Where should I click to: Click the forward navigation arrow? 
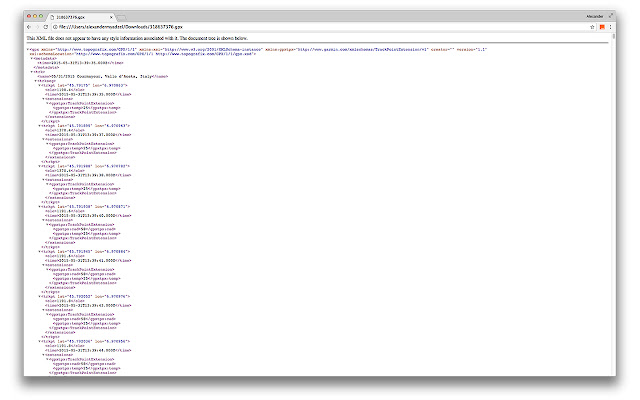(x=37, y=27)
